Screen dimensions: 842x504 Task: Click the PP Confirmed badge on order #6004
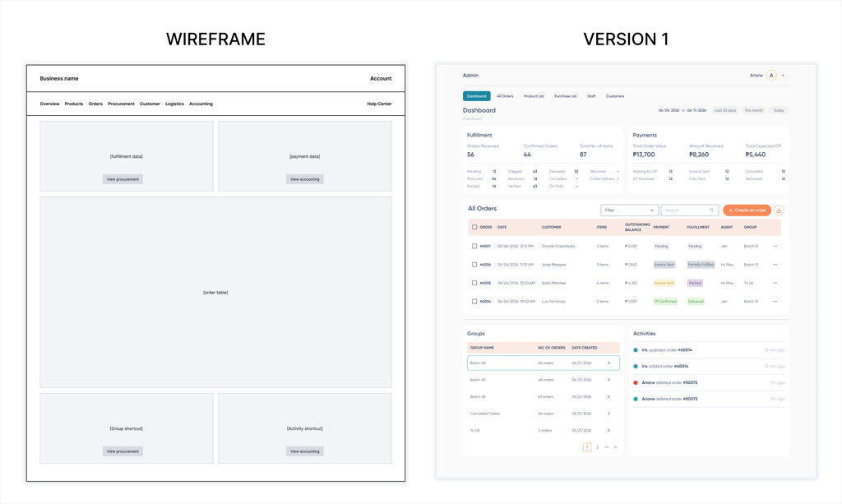[665, 302]
